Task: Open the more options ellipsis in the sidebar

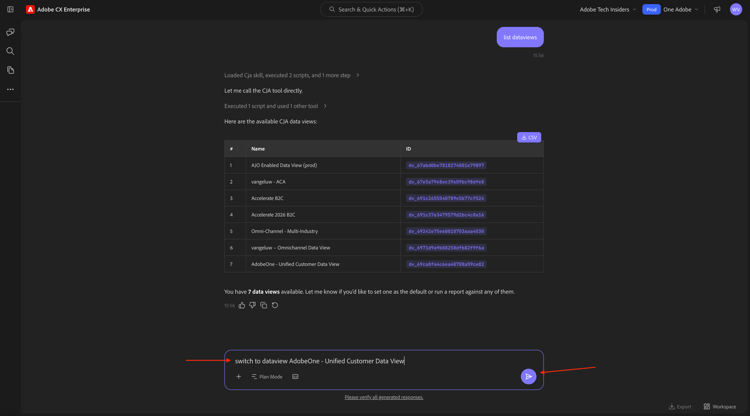Action: coord(10,89)
